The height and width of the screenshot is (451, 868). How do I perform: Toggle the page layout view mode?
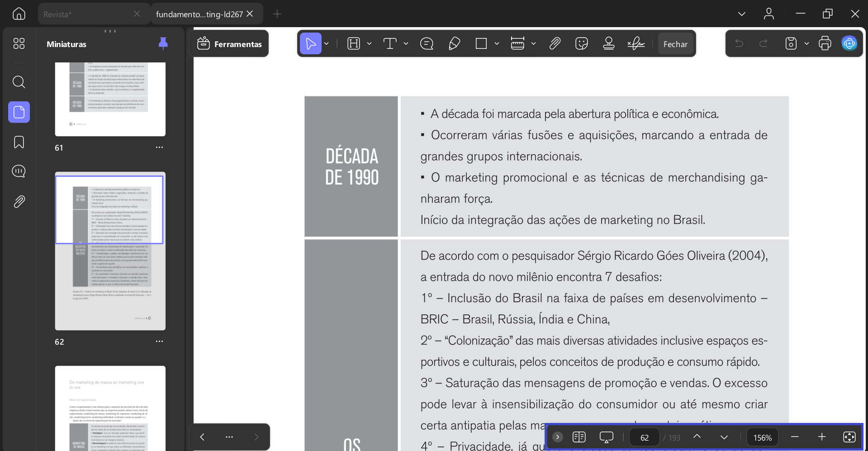579,437
